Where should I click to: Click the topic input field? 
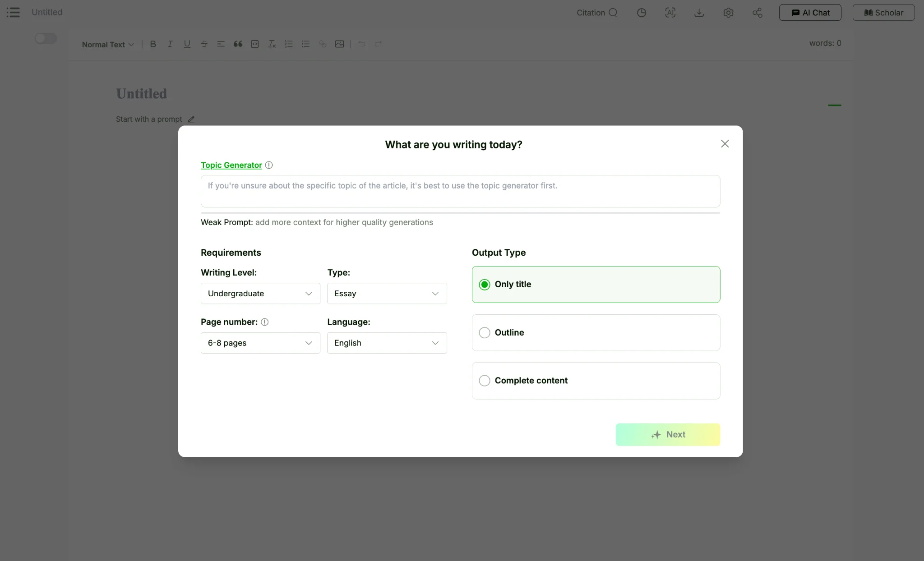point(460,191)
